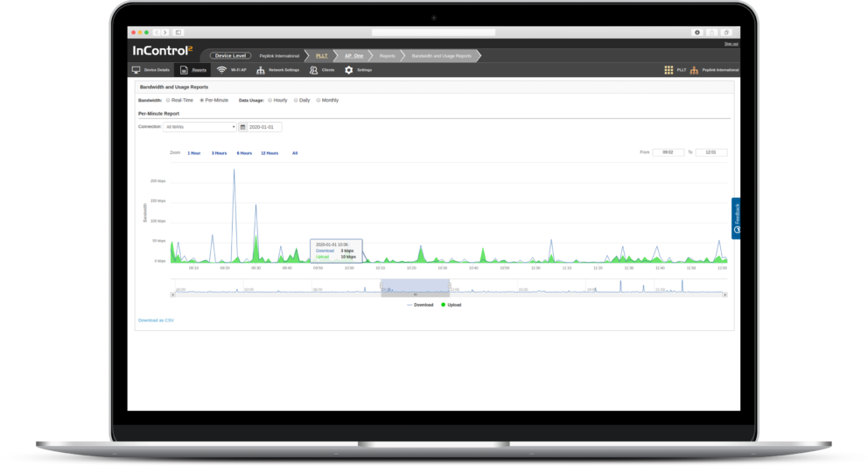The width and height of the screenshot is (868, 466).
Task: Click the browser share icon
Action: 712,32
